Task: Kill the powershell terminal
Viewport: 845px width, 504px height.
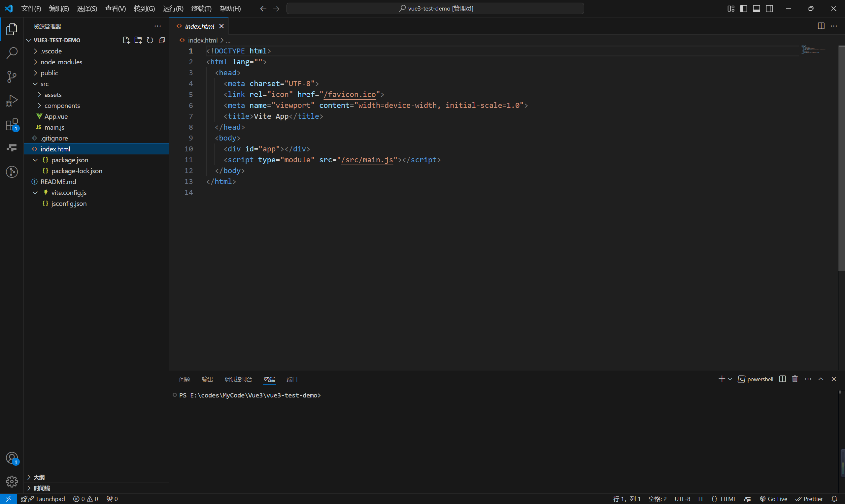Action: [794, 379]
